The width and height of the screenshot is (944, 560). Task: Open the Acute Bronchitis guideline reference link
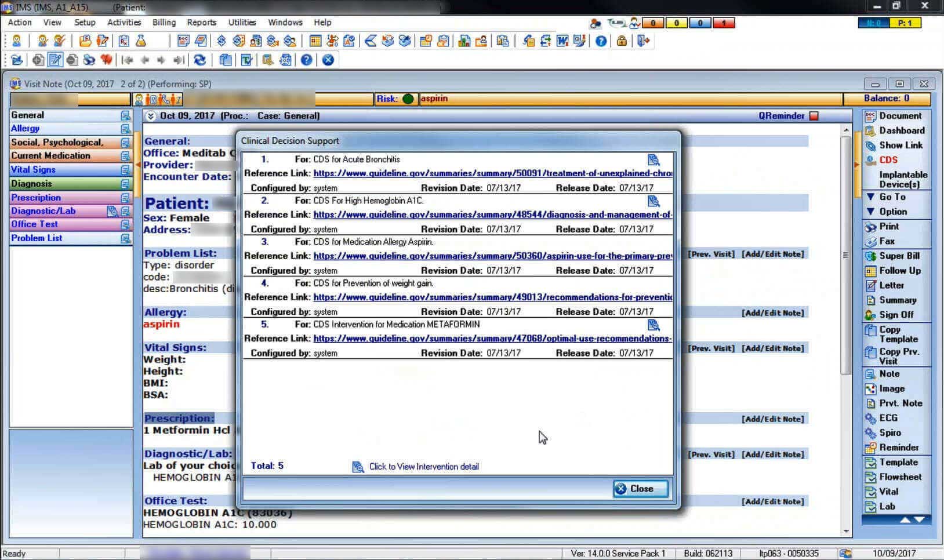pyautogui.click(x=493, y=173)
